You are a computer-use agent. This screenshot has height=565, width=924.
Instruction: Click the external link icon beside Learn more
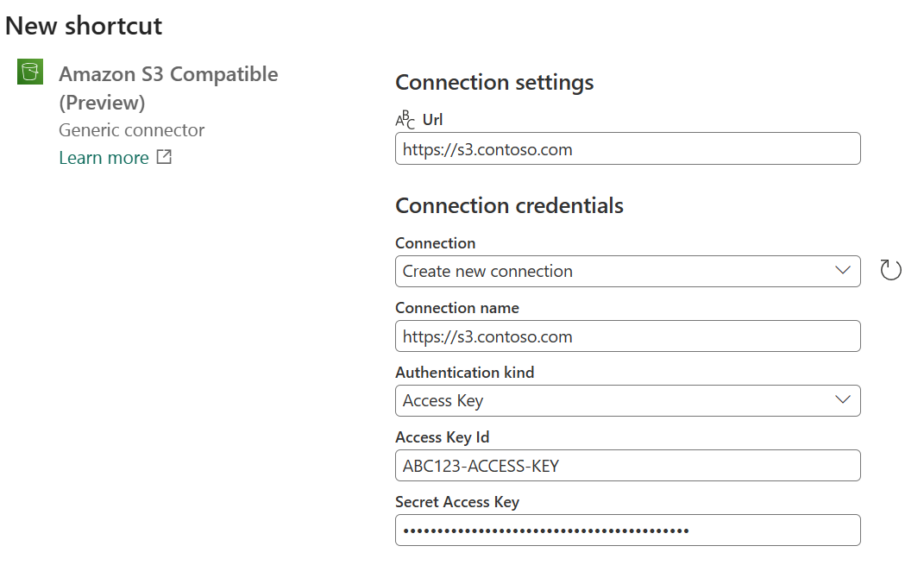(164, 157)
